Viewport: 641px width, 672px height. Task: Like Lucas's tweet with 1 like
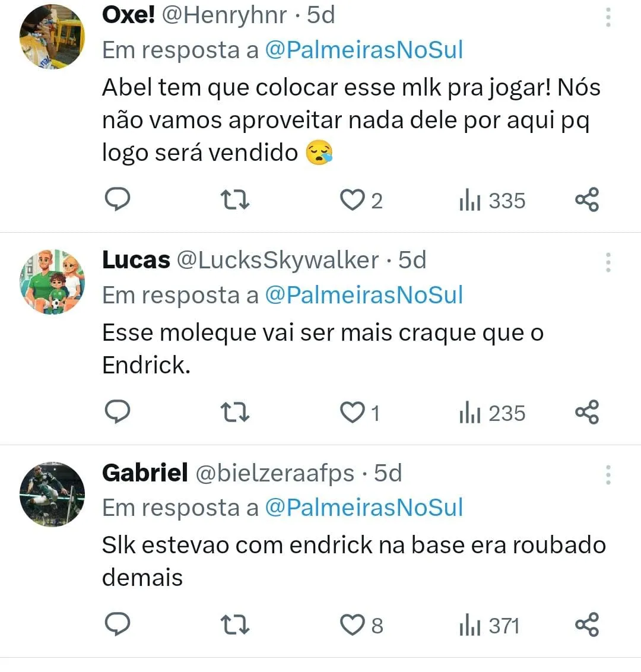360,413
